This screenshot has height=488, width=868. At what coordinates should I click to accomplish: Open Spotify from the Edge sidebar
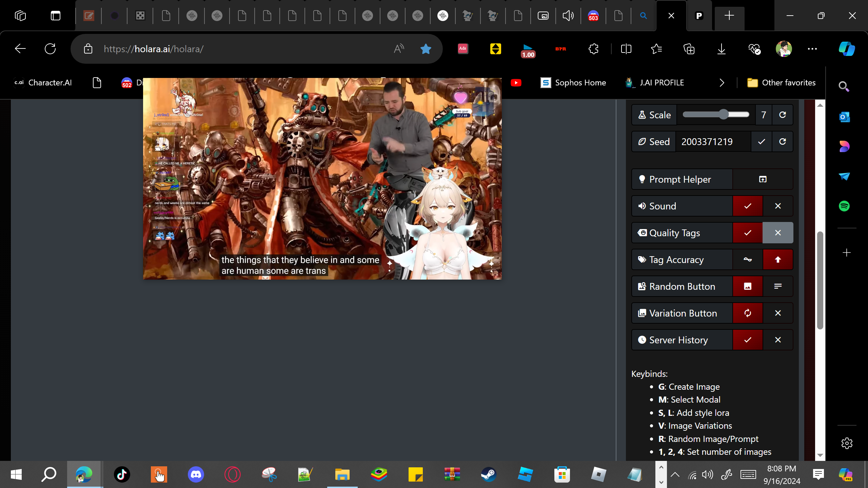click(844, 206)
